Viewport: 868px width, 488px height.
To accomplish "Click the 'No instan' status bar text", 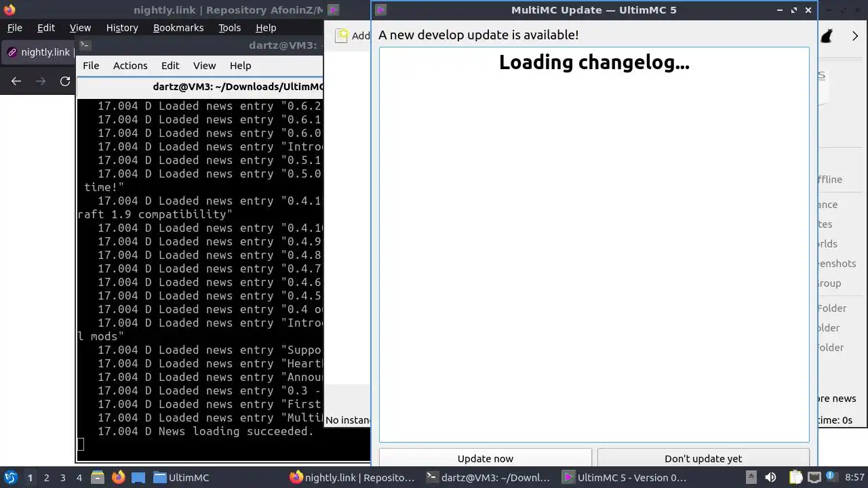I will tap(347, 420).
